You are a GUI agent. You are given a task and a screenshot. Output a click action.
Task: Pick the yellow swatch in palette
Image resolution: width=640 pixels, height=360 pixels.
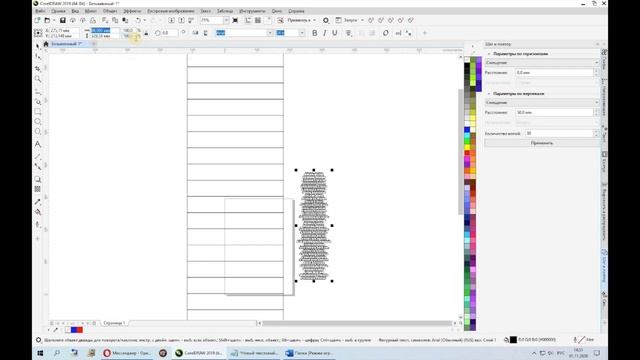(467, 147)
